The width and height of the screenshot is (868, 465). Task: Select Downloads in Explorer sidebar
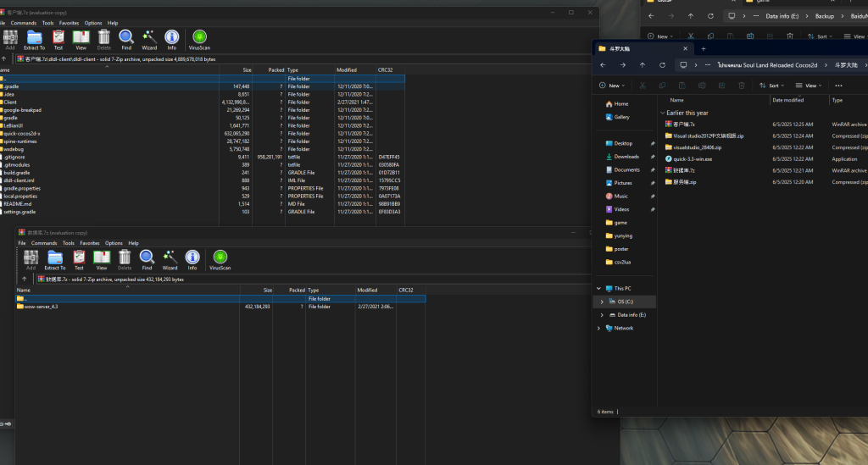626,157
